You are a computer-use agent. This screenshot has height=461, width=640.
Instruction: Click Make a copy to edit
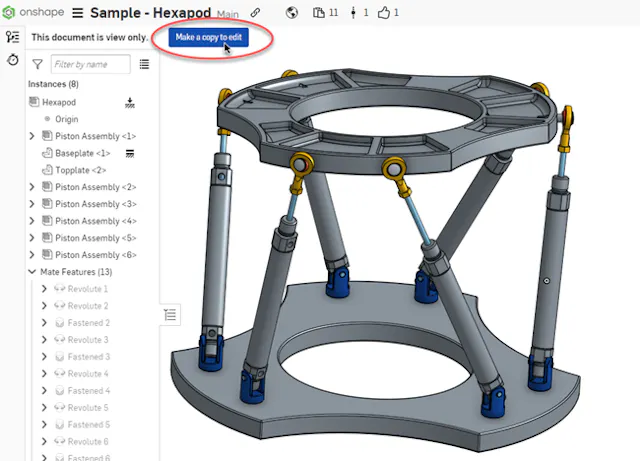pos(209,37)
